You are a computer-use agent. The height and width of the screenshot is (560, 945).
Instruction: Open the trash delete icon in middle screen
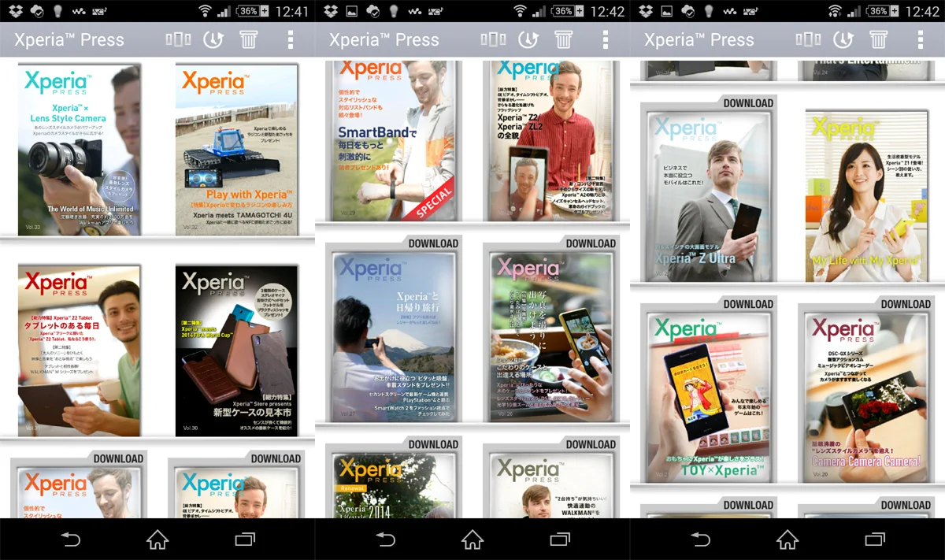pyautogui.click(x=564, y=39)
